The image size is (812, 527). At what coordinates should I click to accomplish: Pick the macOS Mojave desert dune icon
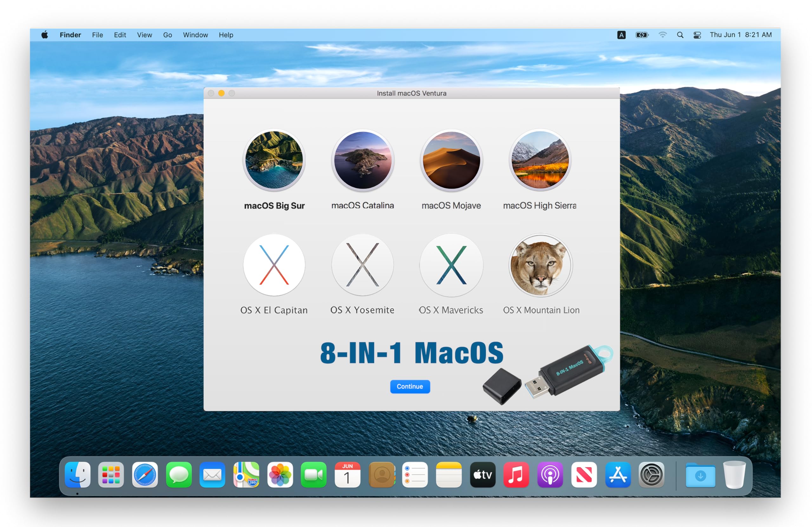point(451,160)
